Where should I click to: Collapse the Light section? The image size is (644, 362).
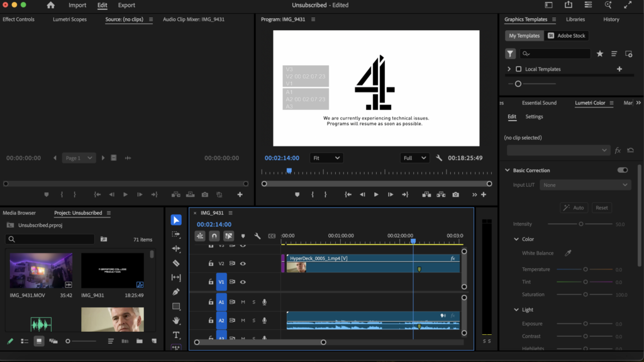click(516, 310)
